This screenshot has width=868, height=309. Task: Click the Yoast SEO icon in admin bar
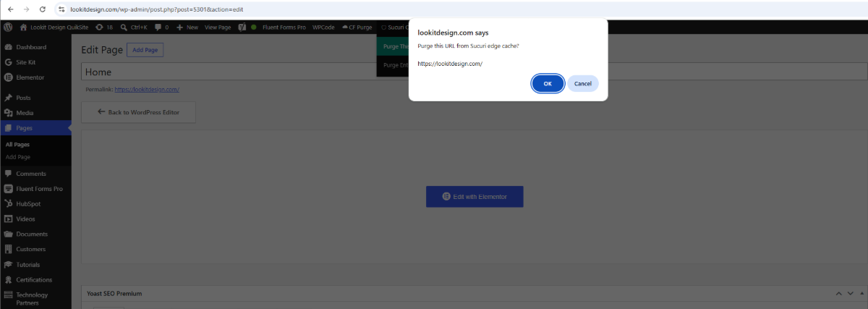pyautogui.click(x=242, y=27)
